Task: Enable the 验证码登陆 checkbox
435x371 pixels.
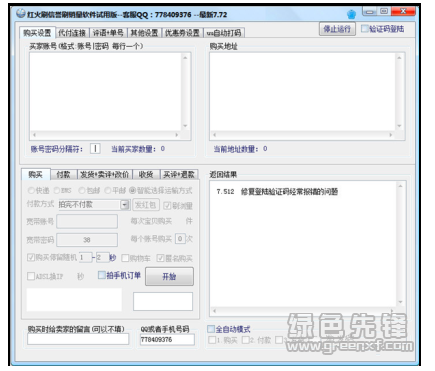Action: point(365,29)
